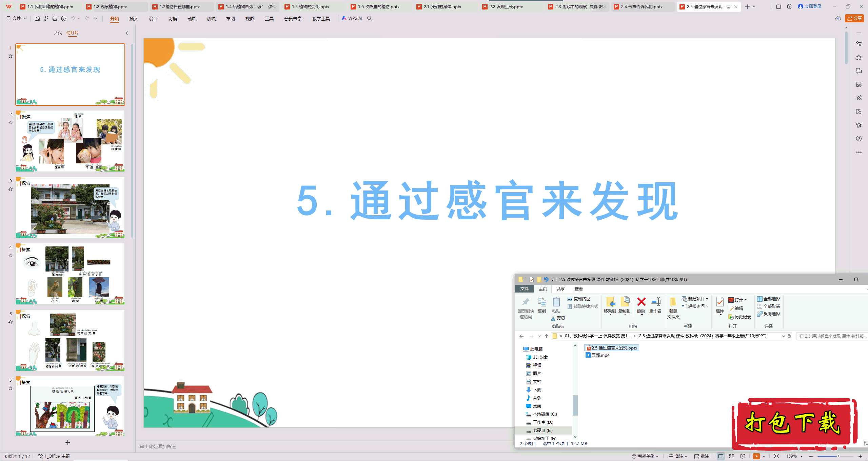Switch to slide sorter grid view icon
Viewport: 868px width, 461px height.
pos(732,456)
